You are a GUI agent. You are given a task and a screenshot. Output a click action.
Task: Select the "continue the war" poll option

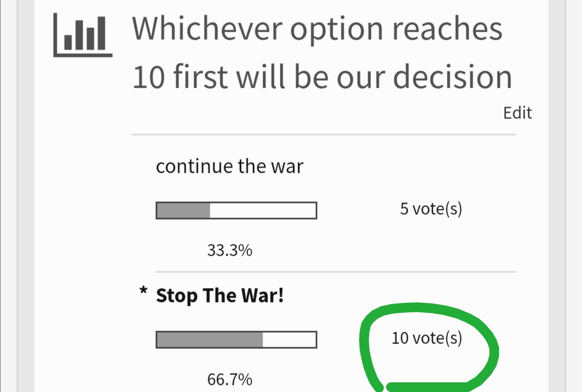(x=230, y=166)
